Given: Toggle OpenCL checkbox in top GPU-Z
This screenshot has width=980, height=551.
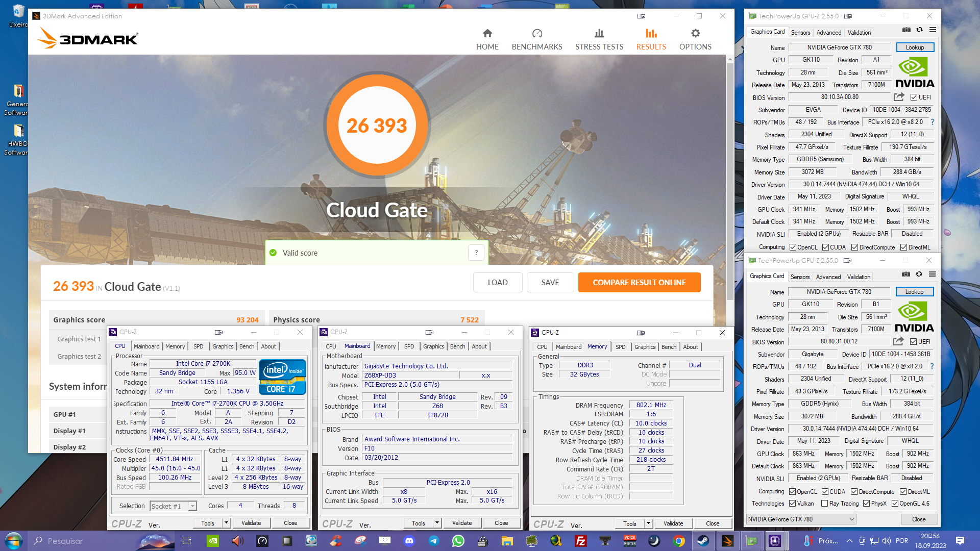Looking at the screenshot, I should pos(793,247).
